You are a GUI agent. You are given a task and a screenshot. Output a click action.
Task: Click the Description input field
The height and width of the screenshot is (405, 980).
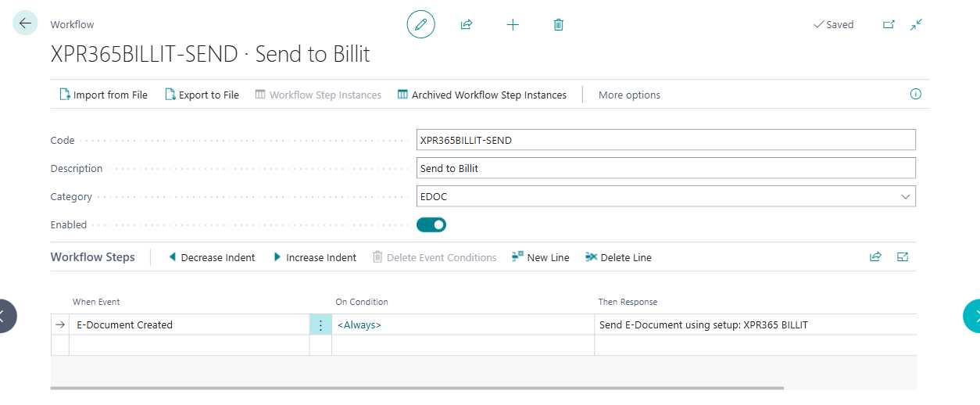pos(666,169)
